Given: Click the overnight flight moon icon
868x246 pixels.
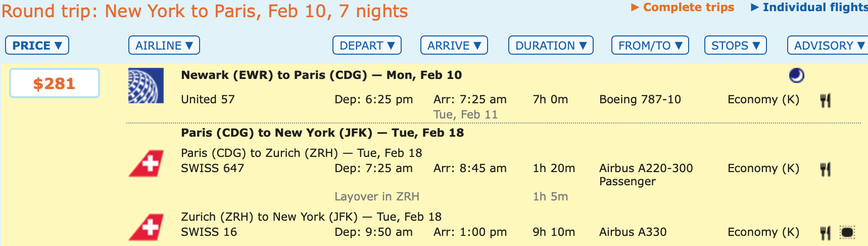Looking at the screenshot, I should click(x=796, y=75).
